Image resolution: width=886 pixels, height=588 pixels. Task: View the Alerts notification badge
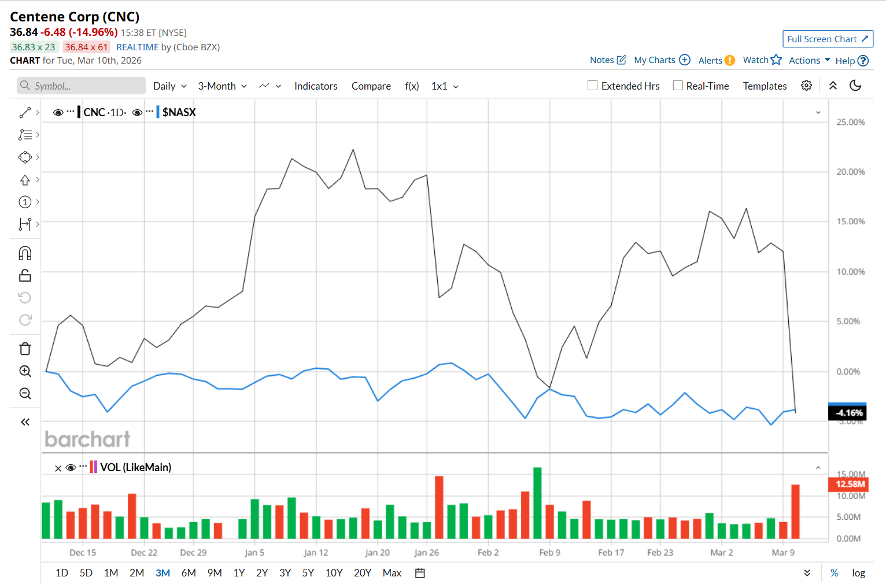(x=730, y=60)
